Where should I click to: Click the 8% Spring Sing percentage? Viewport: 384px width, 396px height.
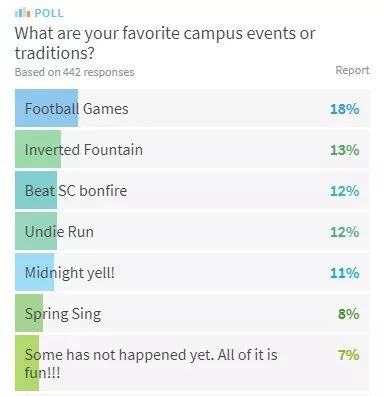point(349,314)
